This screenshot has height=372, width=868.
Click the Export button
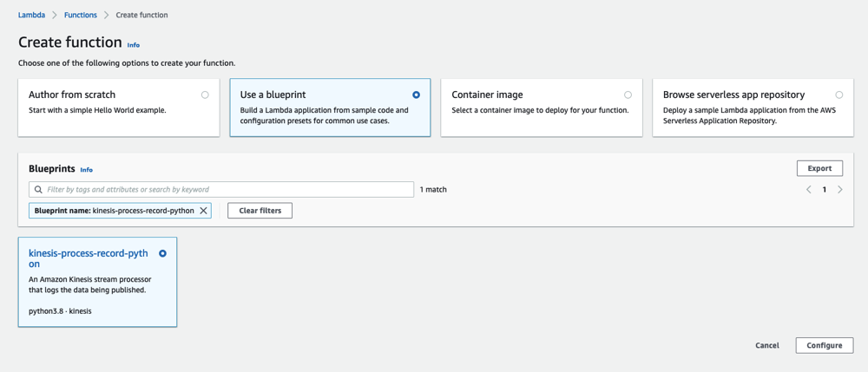coord(819,168)
